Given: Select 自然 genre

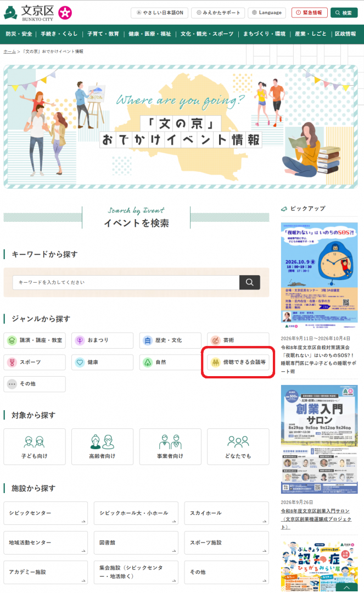Looking at the screenshot, I should [x=170, y=362].
